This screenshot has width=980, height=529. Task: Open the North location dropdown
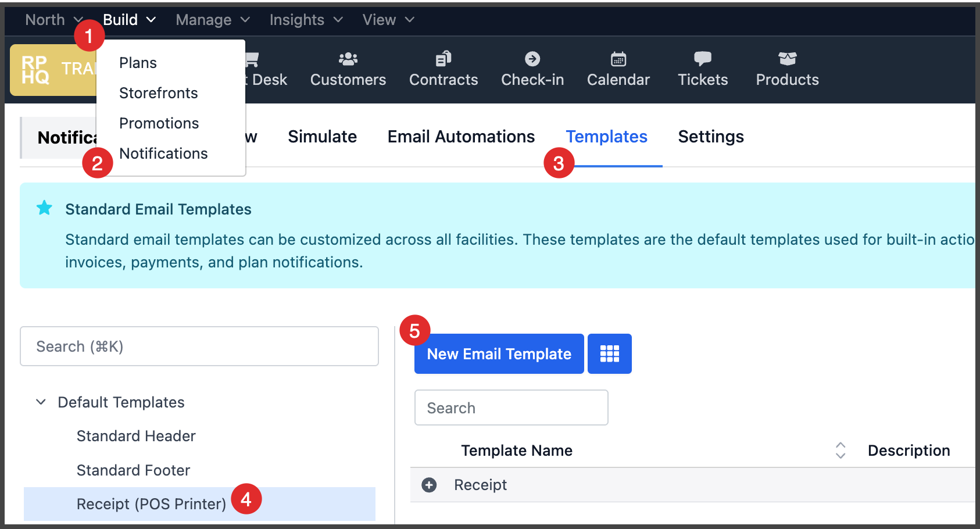click(x=54, y=19)
